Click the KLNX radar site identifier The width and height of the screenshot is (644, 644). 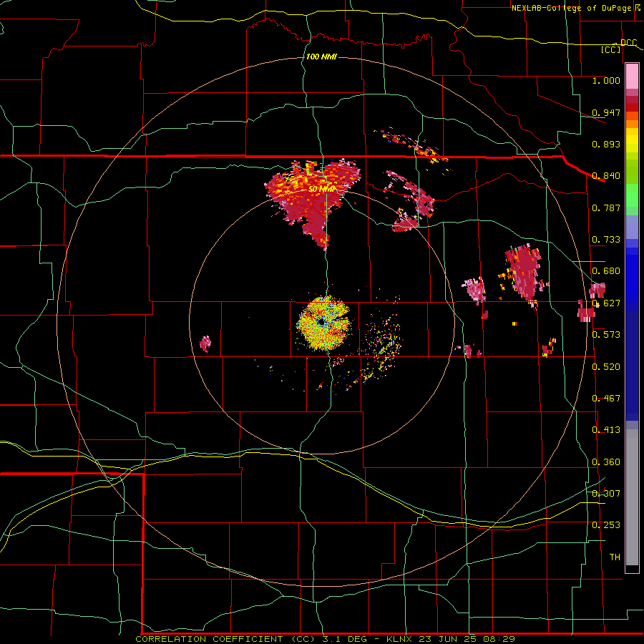click(401, 639)
